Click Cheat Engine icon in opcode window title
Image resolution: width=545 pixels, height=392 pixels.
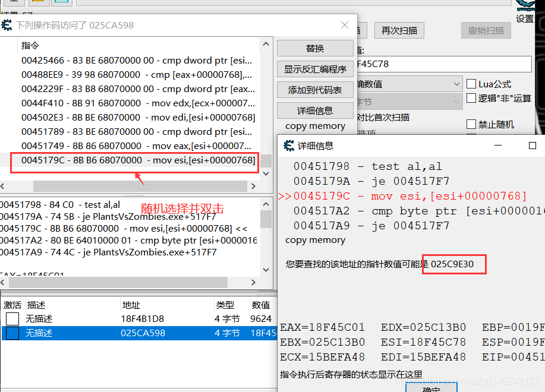point(7,25)
